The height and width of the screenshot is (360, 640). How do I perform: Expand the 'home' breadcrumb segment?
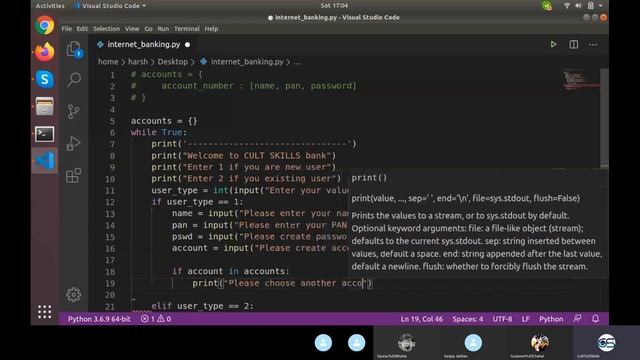tap(108, 62)
